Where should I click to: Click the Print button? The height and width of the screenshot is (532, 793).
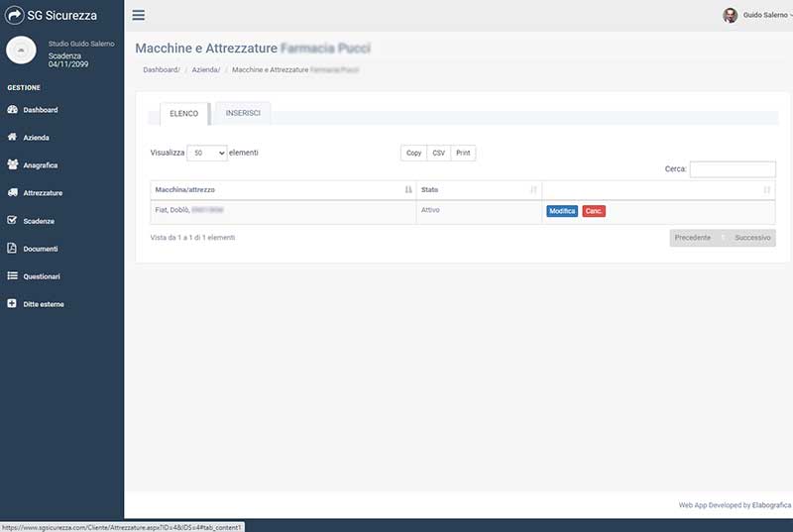coord(463,153)
